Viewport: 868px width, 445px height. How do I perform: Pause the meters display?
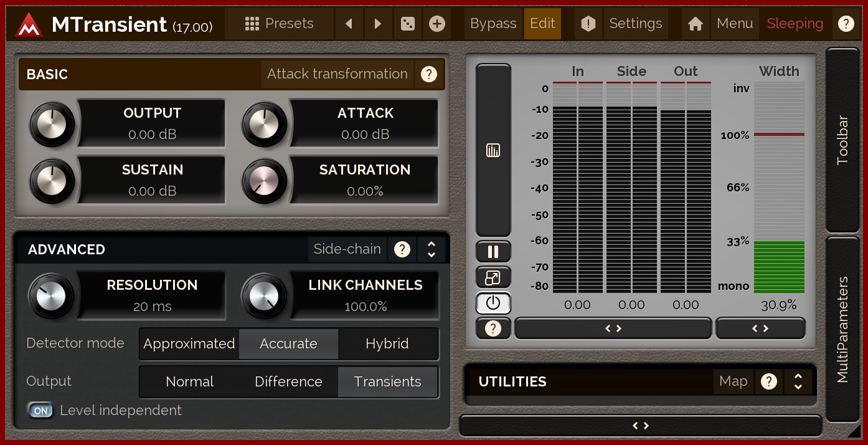pyautogui.click(x=493, y=252)
